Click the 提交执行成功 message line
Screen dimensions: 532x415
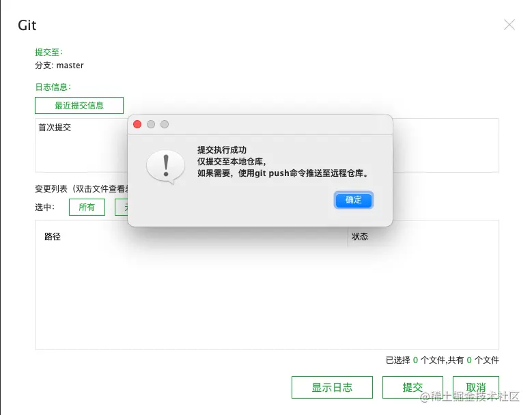coord(222,150)
